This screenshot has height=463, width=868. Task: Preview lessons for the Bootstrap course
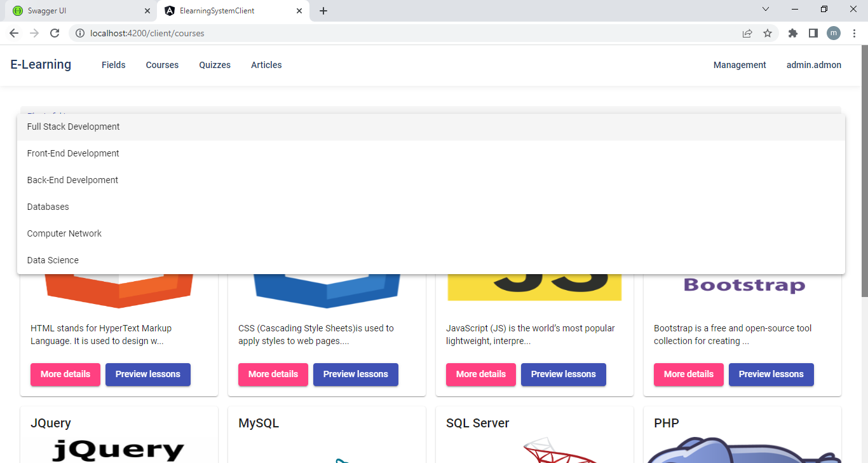point(771,374)
